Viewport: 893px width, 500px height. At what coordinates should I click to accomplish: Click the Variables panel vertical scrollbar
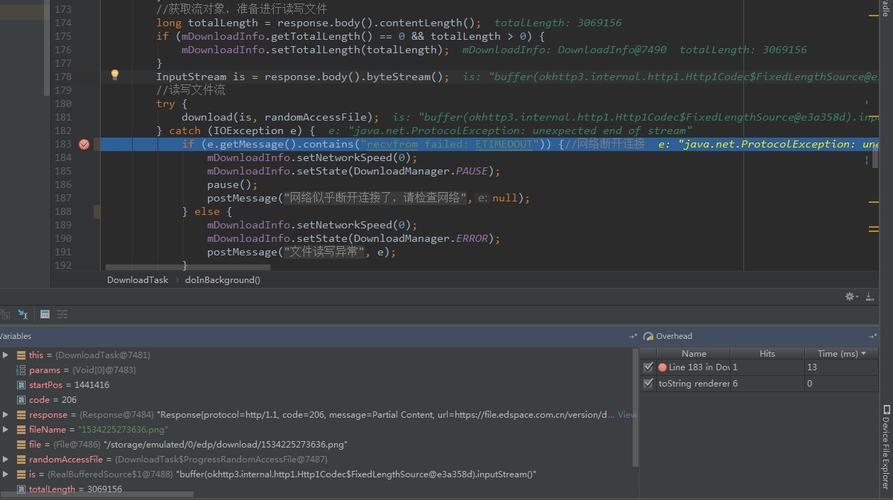click(x=635, y=407)
